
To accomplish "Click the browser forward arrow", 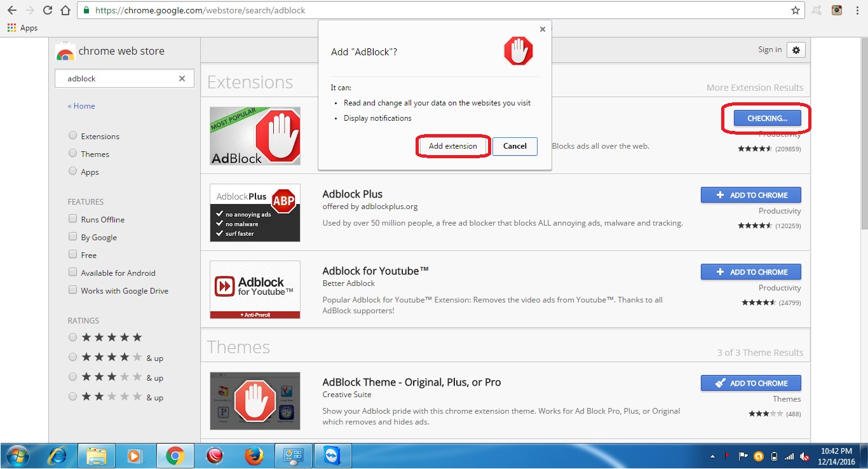I will [x=29, y=10].
